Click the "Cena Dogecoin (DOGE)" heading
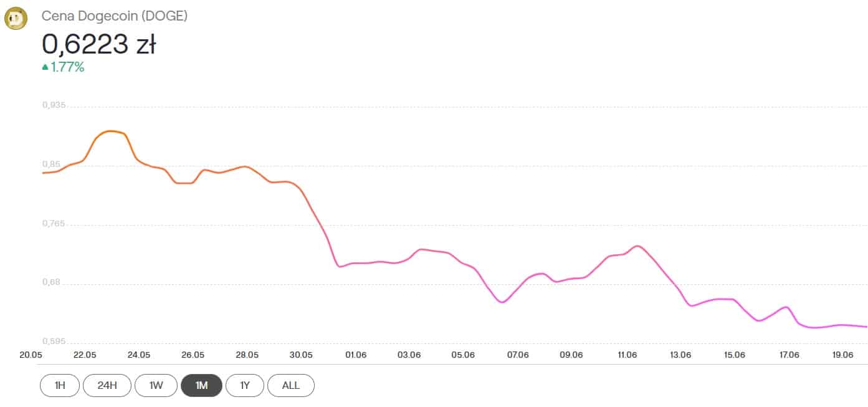The height and width of the screenshot is (407, 868). click(x=115, y=16)
